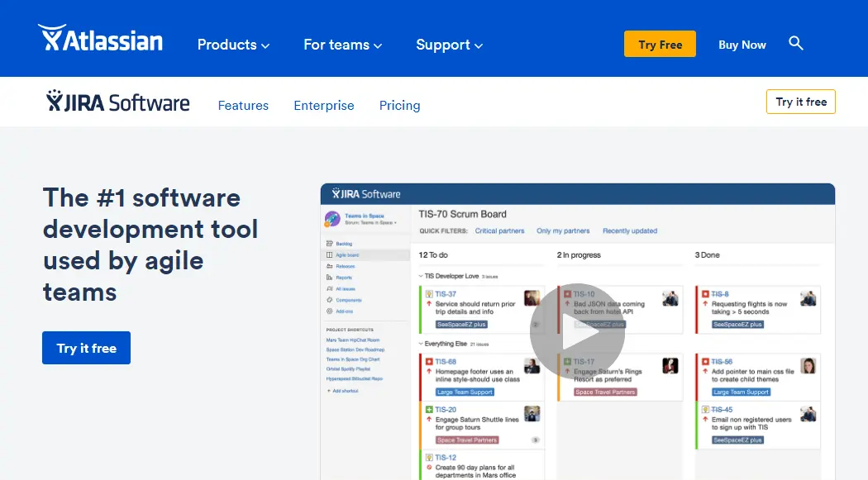Apply the Only my partners quick filter
This screenshot has height=480, width=868.
[x=563, y=231]
